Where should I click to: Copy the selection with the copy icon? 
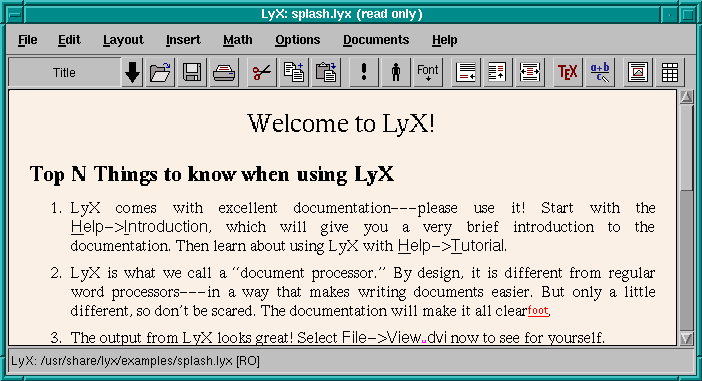pyautogui.click(x=294, y=72)
